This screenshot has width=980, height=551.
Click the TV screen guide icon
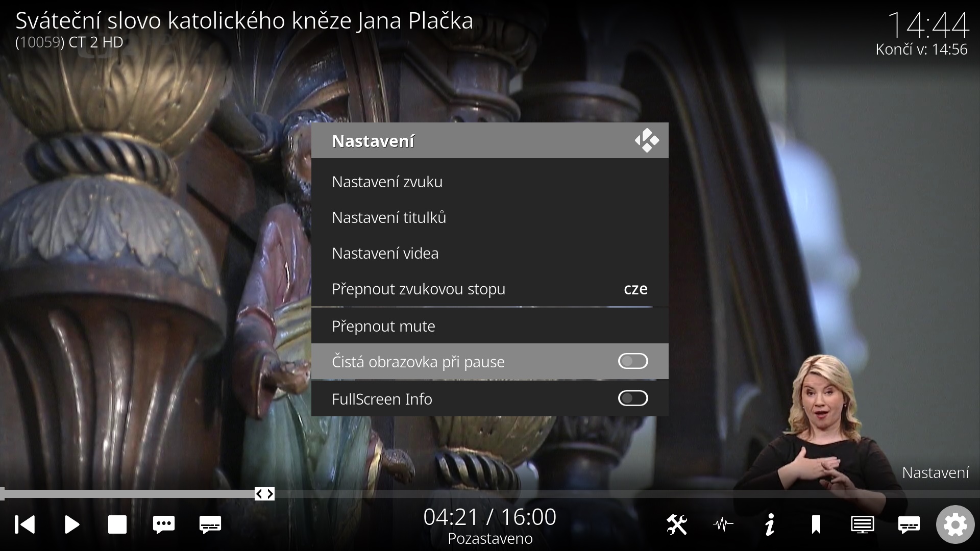(x=862, y=524)
